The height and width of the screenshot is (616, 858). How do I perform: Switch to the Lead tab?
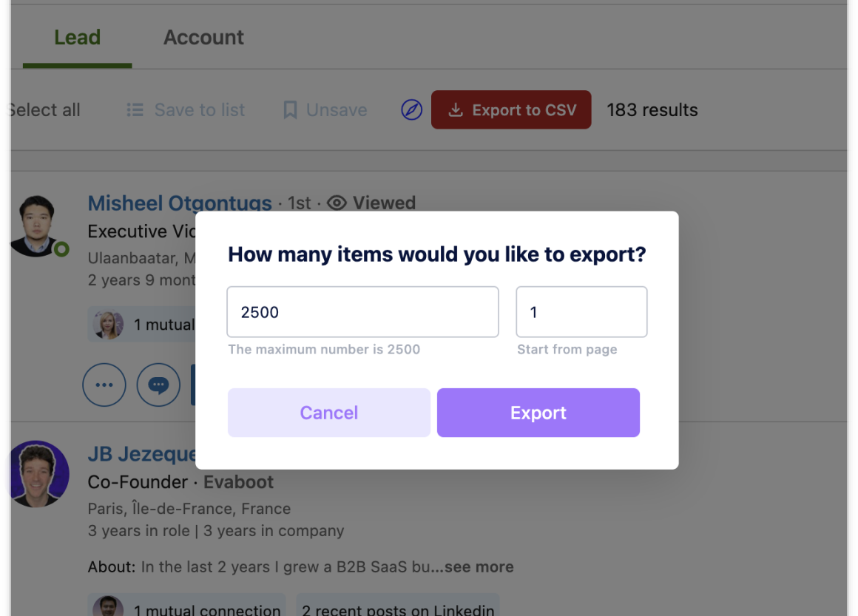tap(77, 38)
